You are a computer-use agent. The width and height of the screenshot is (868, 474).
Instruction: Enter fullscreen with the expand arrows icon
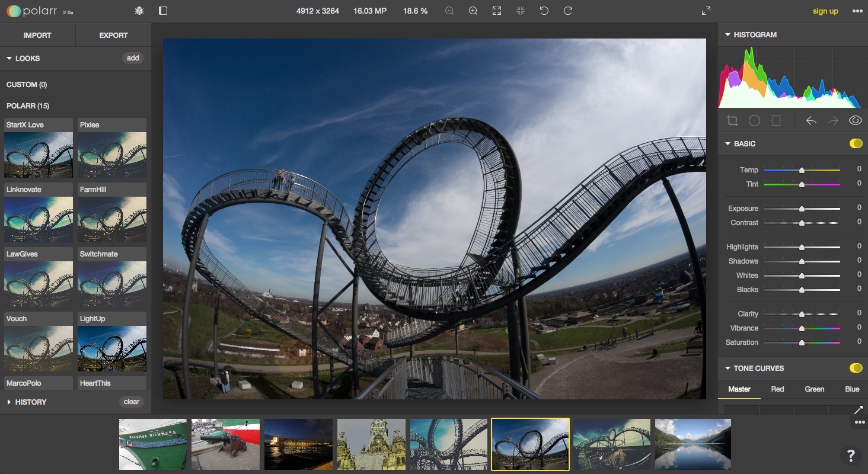tap(706, 11)
